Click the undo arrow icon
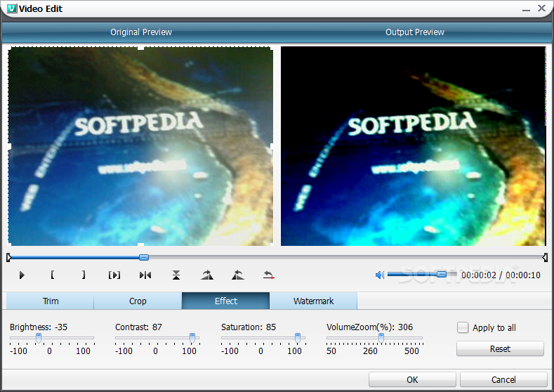 [x=269, y=275]
